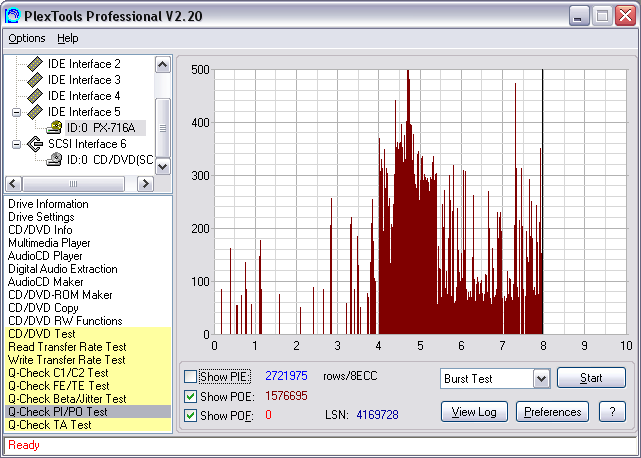Screen dimensions: 641x458
Task: Open Digital Audio Extraction
Action: (63, 269)
